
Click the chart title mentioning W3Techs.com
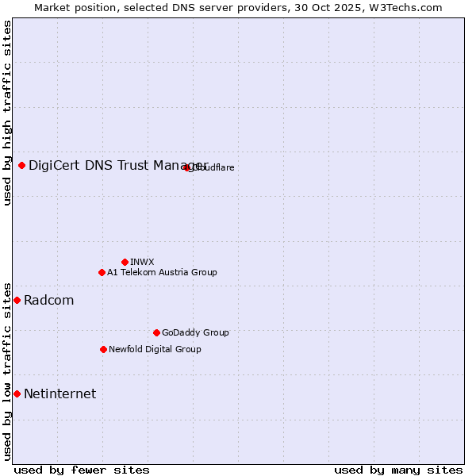(x=238, y=7)
